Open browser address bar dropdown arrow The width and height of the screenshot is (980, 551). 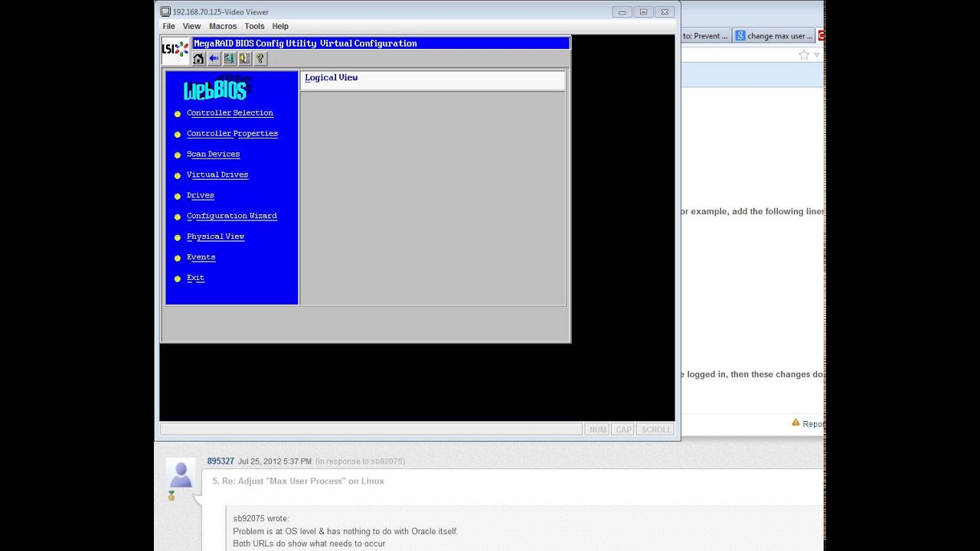(817, 55)
